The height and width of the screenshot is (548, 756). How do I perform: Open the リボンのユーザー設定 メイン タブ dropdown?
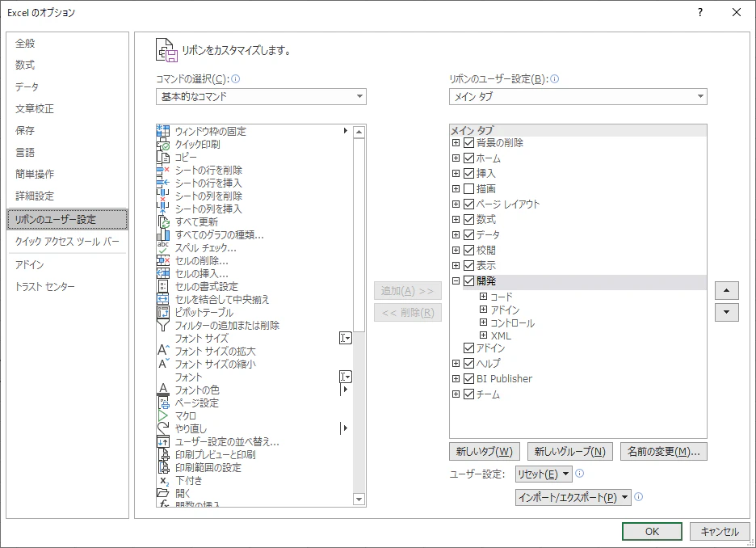coord(578,96)
